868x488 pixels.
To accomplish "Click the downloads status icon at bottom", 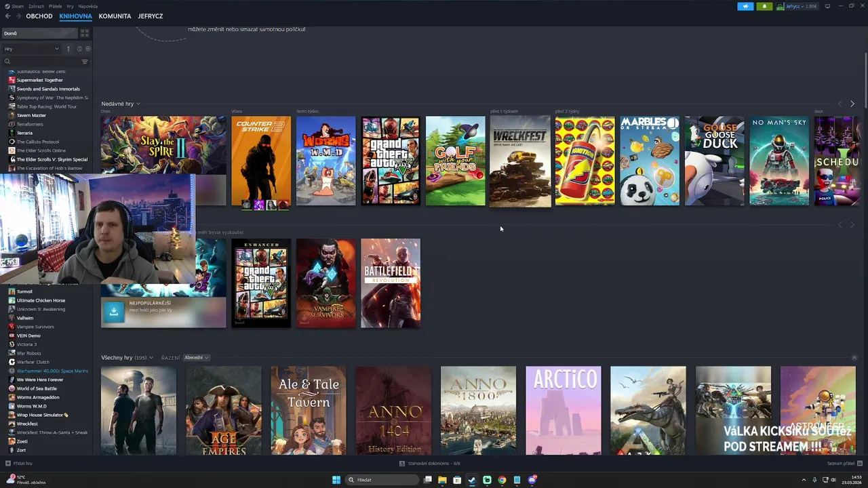I will pyautogui.click(x=402, y=464).
